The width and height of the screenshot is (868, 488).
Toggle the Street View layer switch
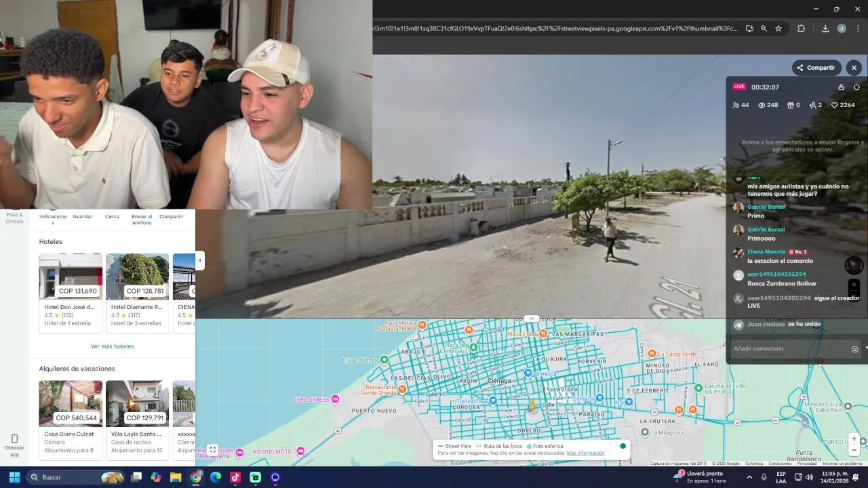point(621,446)
